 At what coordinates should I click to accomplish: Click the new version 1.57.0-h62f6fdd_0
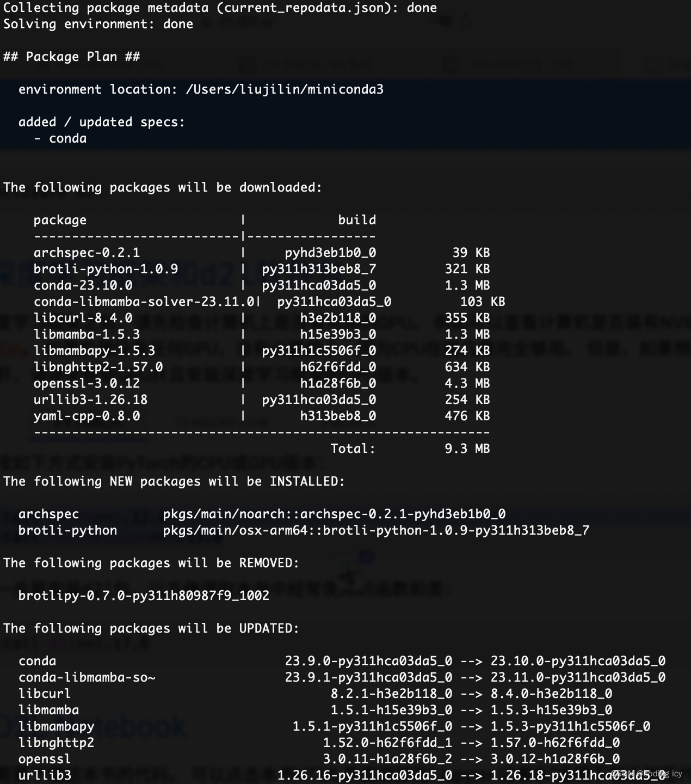pyautogui.click(x=555, y=743)
